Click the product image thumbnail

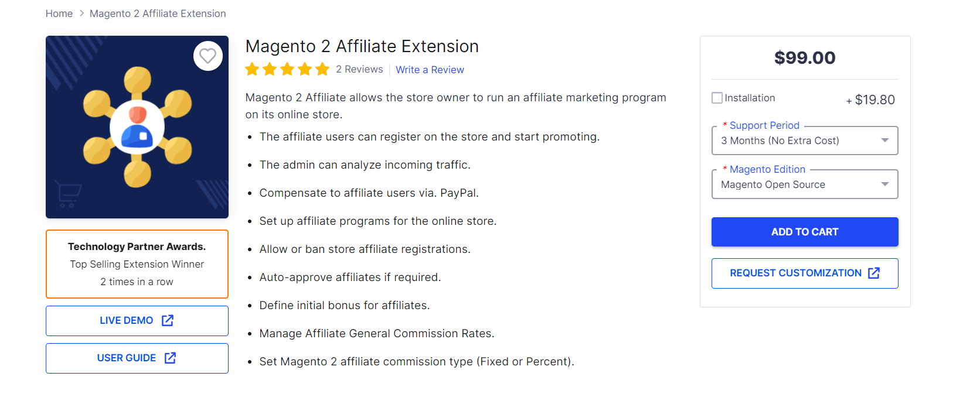coord(137,127)
